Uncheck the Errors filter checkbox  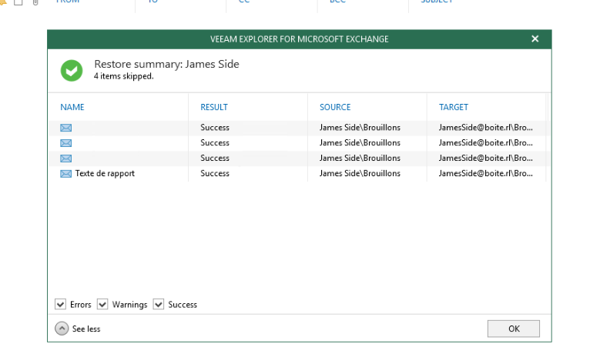coord(61,305)
